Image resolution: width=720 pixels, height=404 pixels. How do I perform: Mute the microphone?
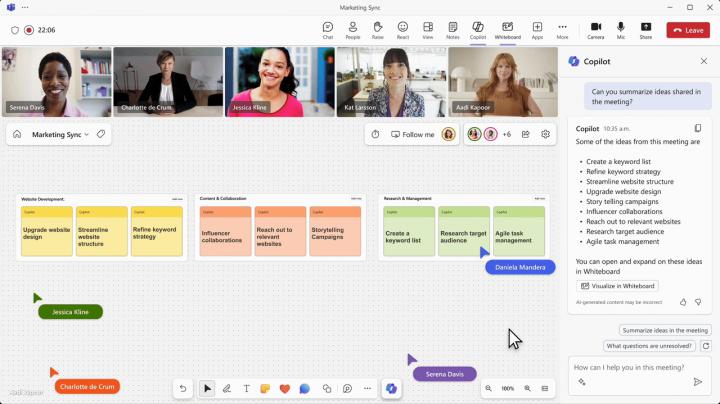pyautogui.click(x=621, y=29)
